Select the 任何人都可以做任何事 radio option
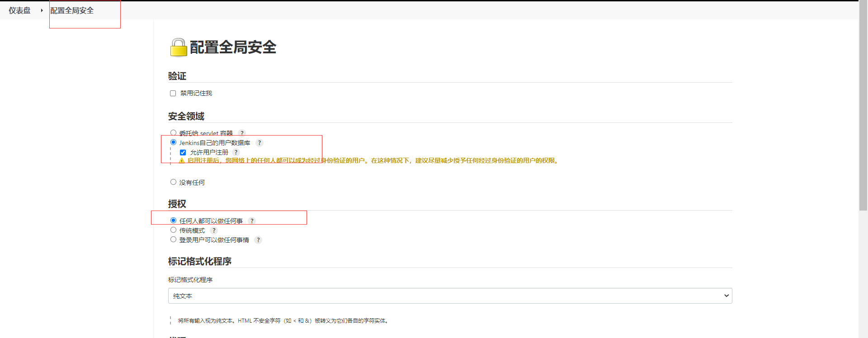 (x=173, y=221)
